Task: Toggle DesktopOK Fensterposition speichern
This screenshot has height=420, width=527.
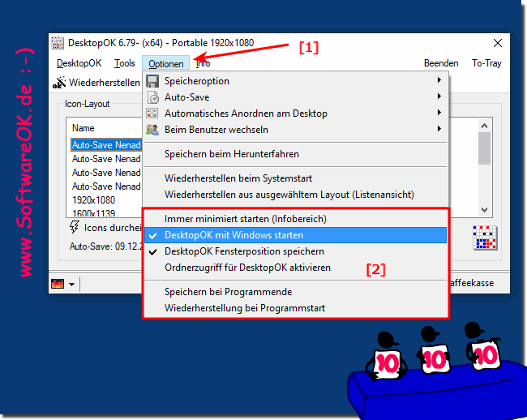Action: [x=295, y=251]
